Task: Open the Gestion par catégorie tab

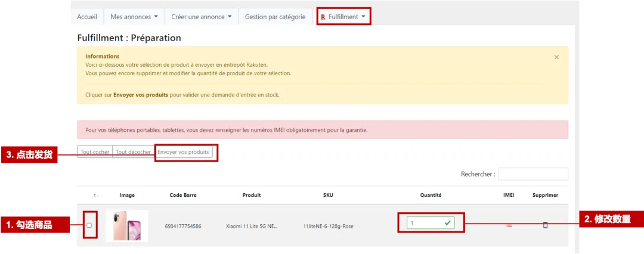Action: (275, 17)
